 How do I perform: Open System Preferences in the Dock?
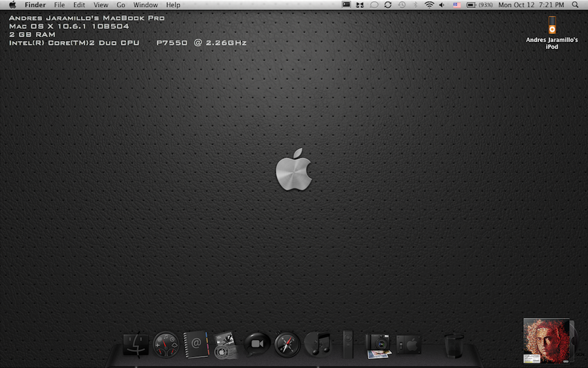pyautogui.click(x=409, y=345)
